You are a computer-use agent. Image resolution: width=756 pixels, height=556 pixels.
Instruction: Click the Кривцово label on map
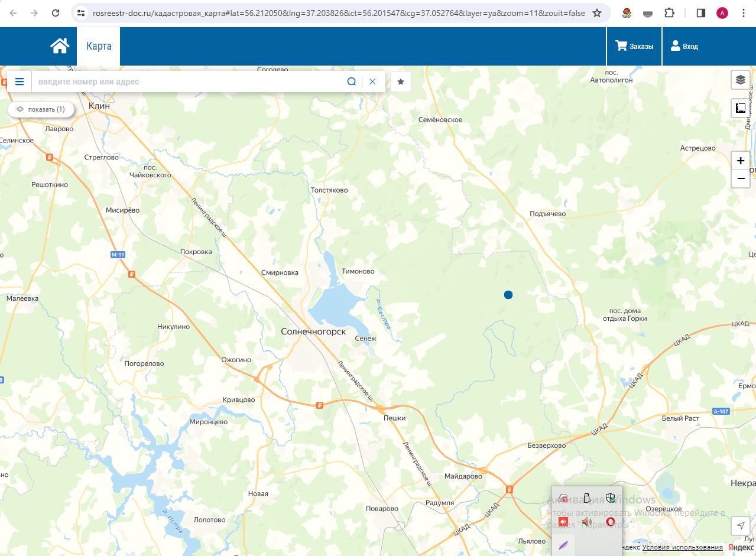click(x=239, y=399)
